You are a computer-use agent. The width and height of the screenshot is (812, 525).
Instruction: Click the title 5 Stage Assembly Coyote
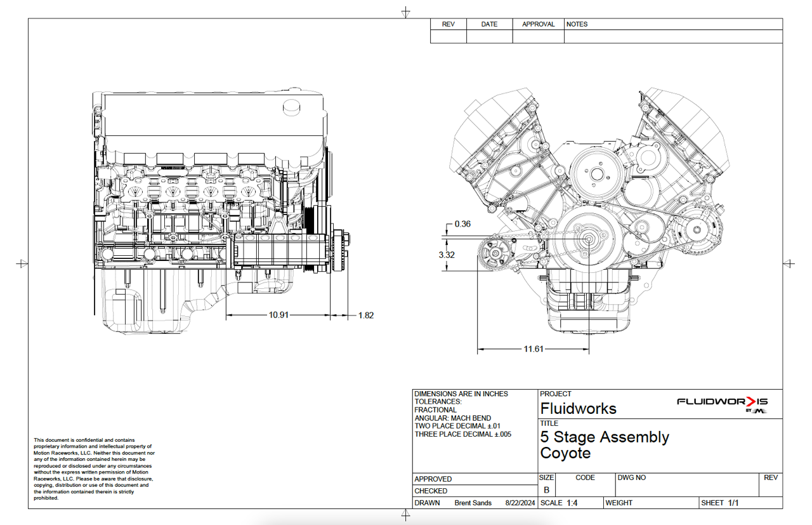605,445
